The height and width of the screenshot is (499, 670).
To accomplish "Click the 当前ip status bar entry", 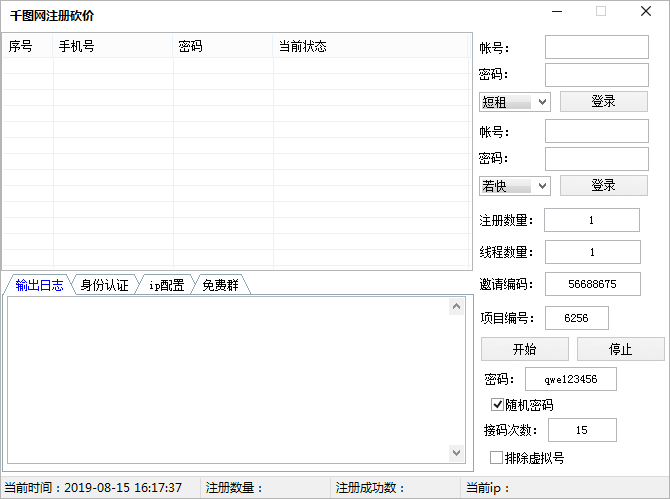I will [x=564, y=487].
